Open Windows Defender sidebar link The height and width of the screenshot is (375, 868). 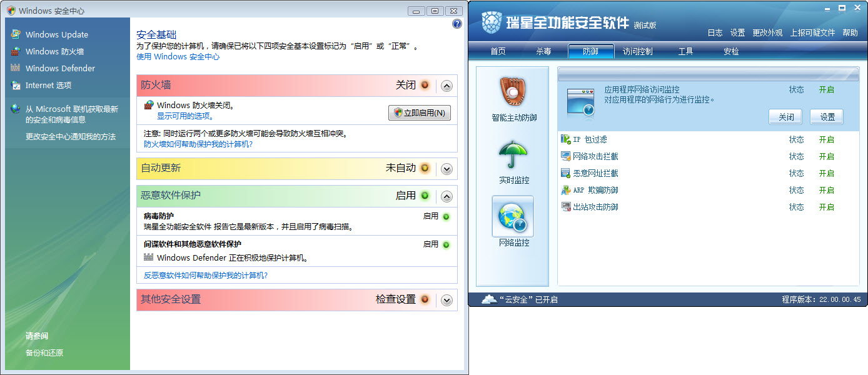60,68
